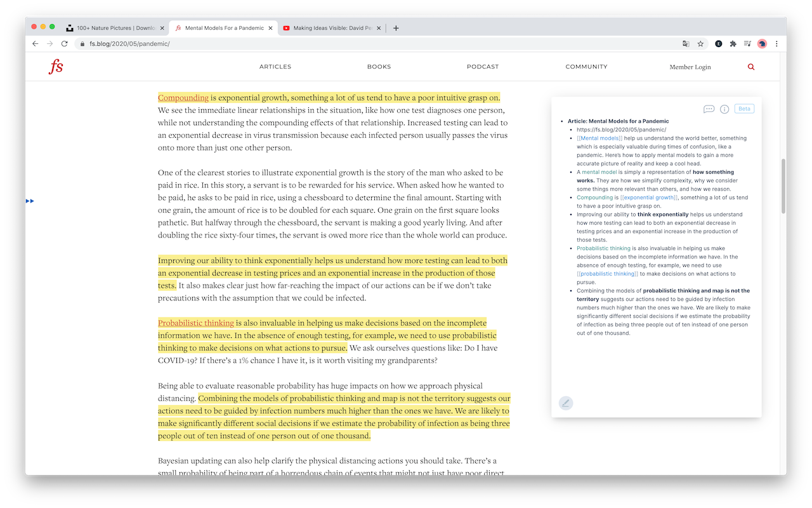
Task: Click the Beta badge button
Action: click(744, 109)
